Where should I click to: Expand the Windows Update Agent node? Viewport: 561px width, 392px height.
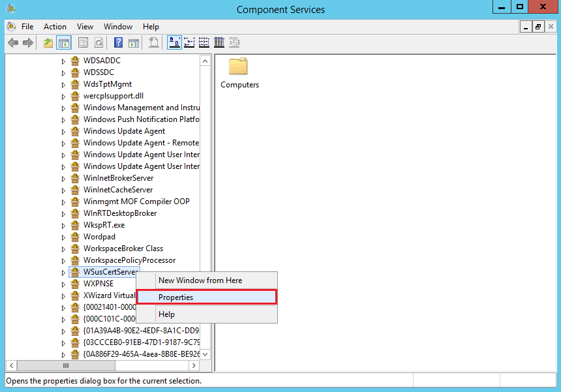(63, 132)
